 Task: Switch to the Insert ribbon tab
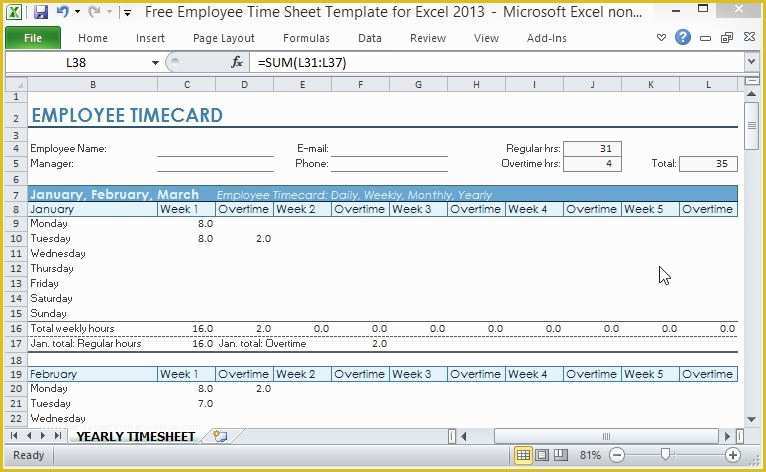pos(150,38)
